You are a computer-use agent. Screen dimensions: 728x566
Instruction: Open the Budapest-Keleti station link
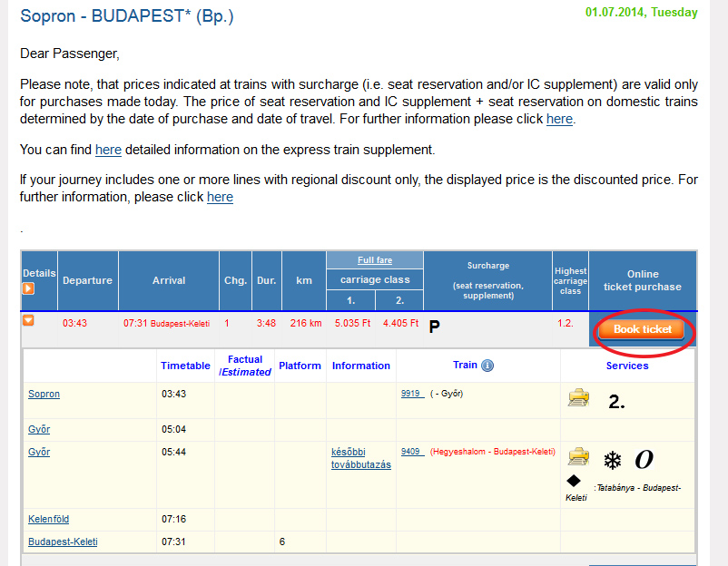coord(63,542)
